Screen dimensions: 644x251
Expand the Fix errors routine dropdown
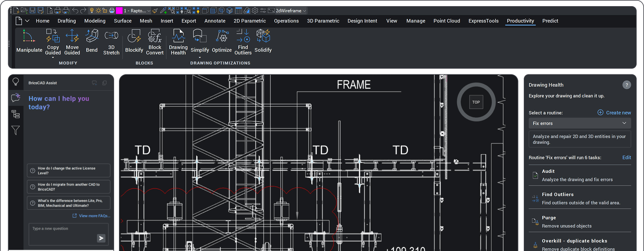(580, 123)
